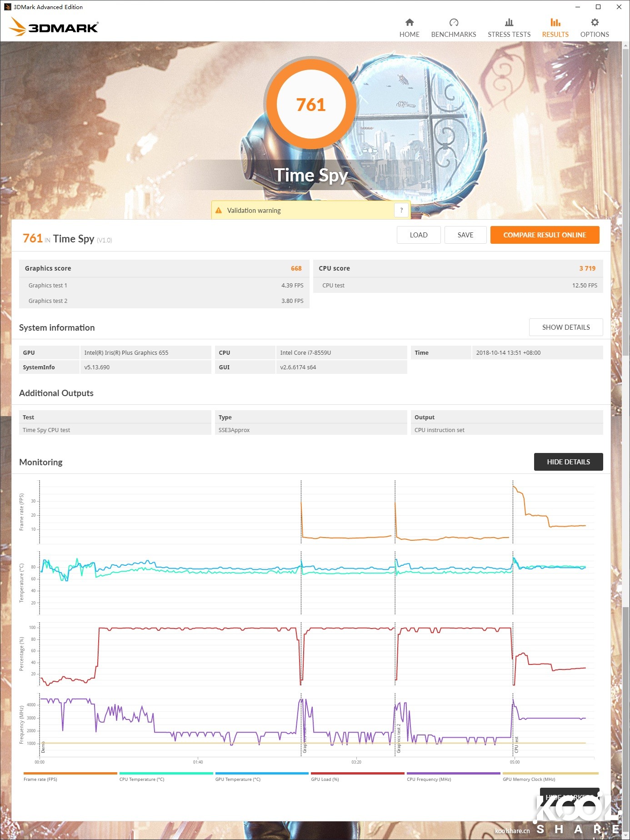
Task: Click the SSE3Approx type cell
Action: [x=311, y=430]
